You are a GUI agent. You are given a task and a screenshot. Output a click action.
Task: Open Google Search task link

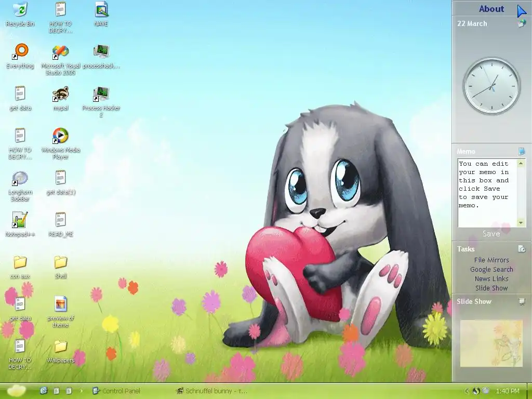491,270
